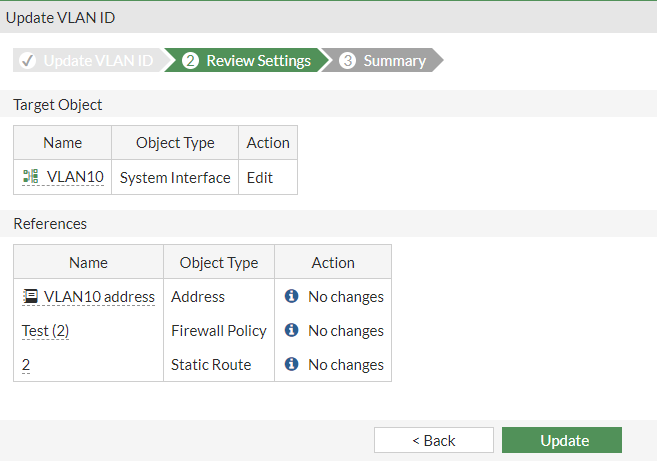
Task: Select the Firewall Policy object type cell
Action: coord(219,330)
